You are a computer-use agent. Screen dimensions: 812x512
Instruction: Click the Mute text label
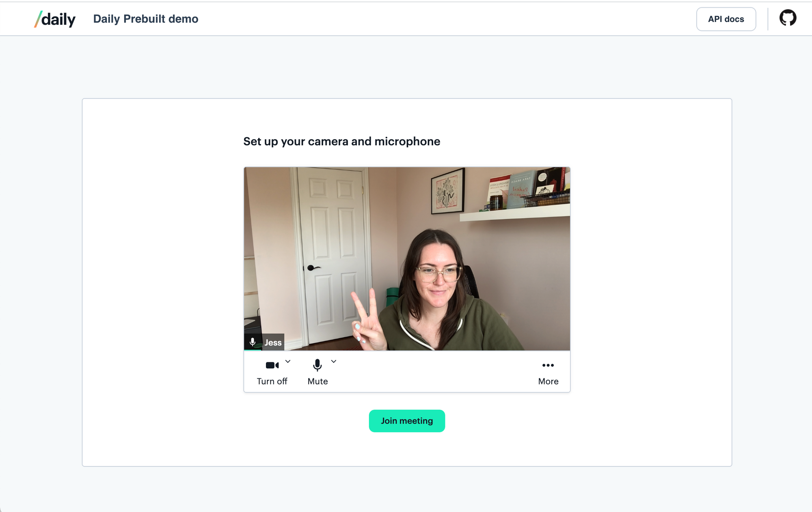click(317, 381)
